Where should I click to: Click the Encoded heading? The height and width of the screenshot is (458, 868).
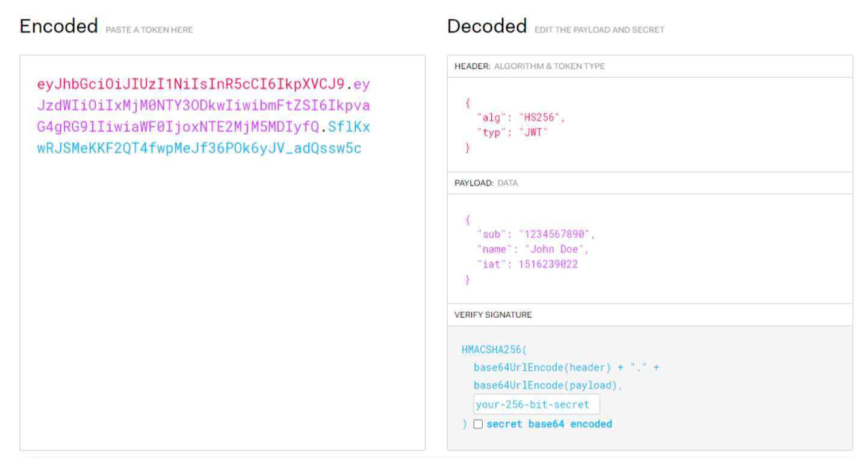[x=58, y=26]
